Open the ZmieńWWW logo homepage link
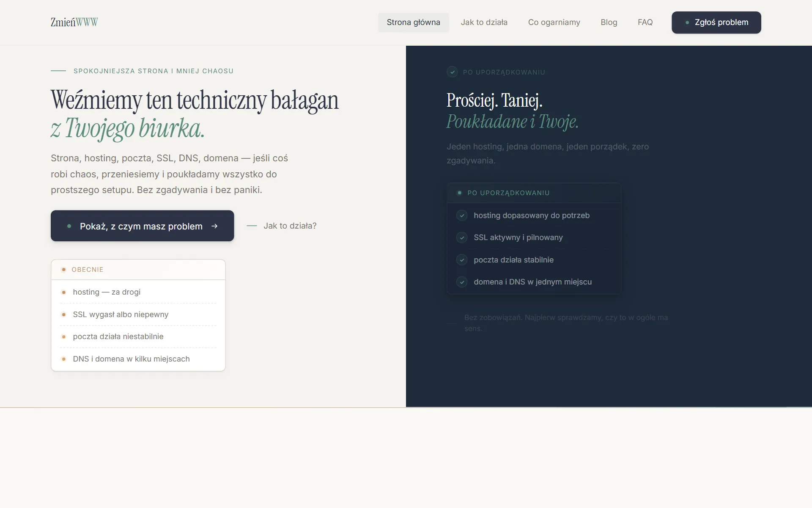812x508 pixels. point(74,22)
